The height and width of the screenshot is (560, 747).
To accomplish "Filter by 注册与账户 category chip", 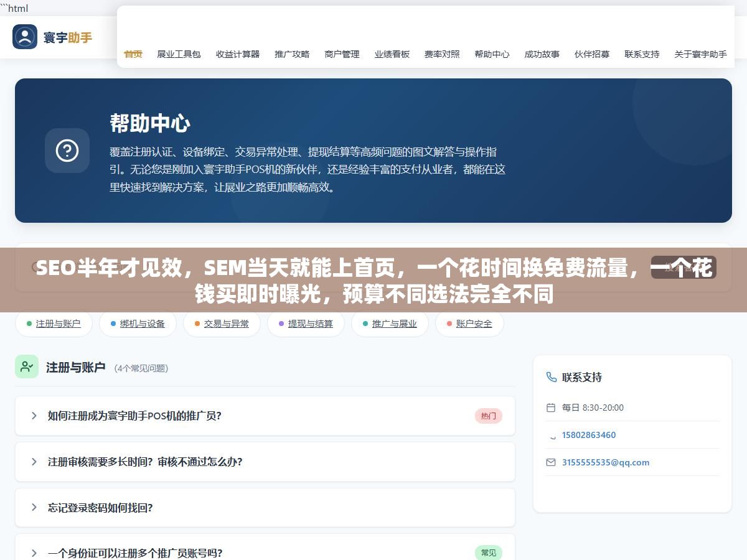I will pyautogui.click(x=54, y=324).
